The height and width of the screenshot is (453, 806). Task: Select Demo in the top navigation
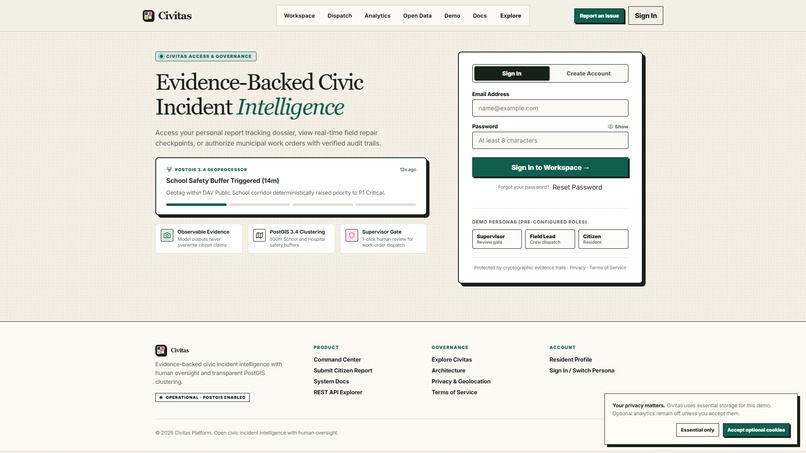click(452, 16)
